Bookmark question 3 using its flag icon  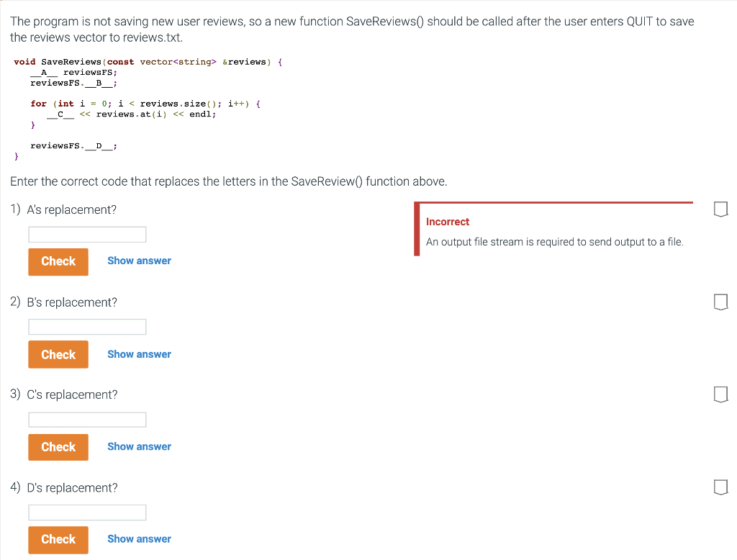click(720, 394)
